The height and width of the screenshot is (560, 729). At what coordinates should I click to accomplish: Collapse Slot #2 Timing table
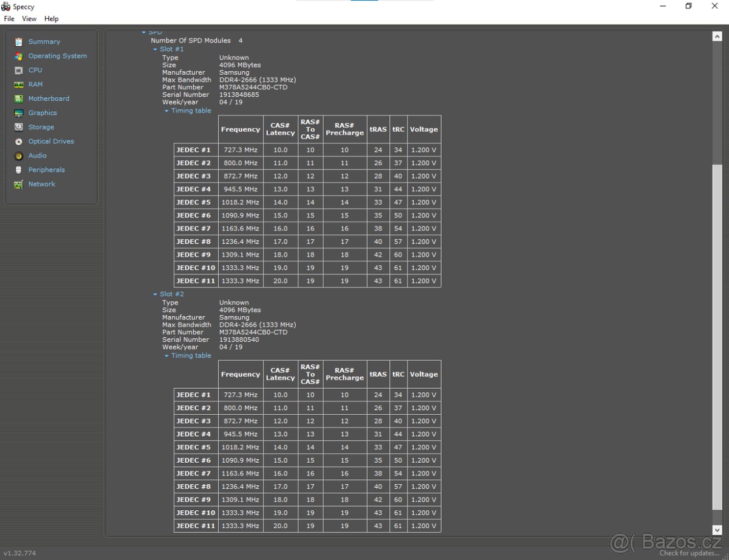[166, 356]
